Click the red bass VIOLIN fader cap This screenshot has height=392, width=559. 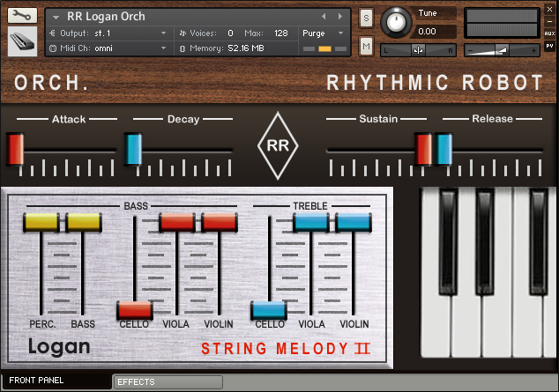220,223
